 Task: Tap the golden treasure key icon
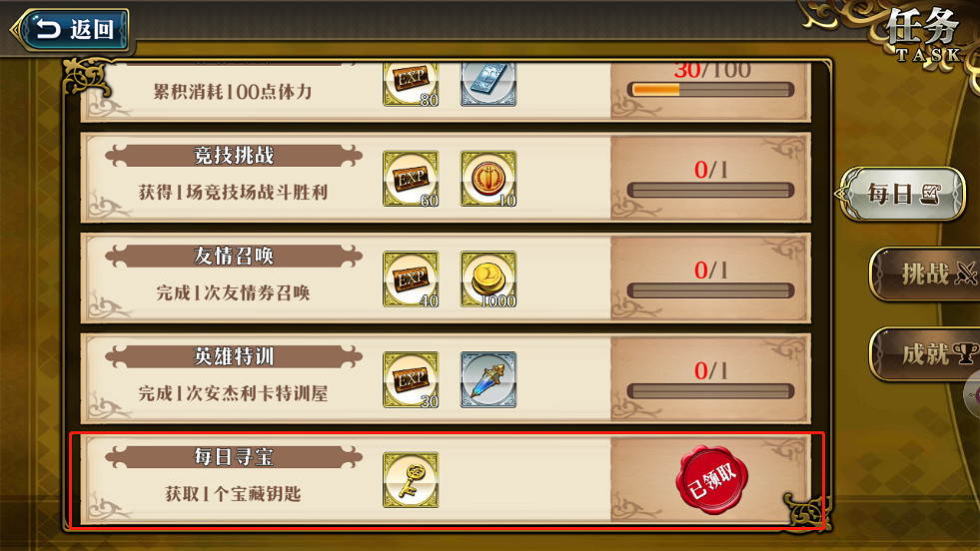click(411, 480)
